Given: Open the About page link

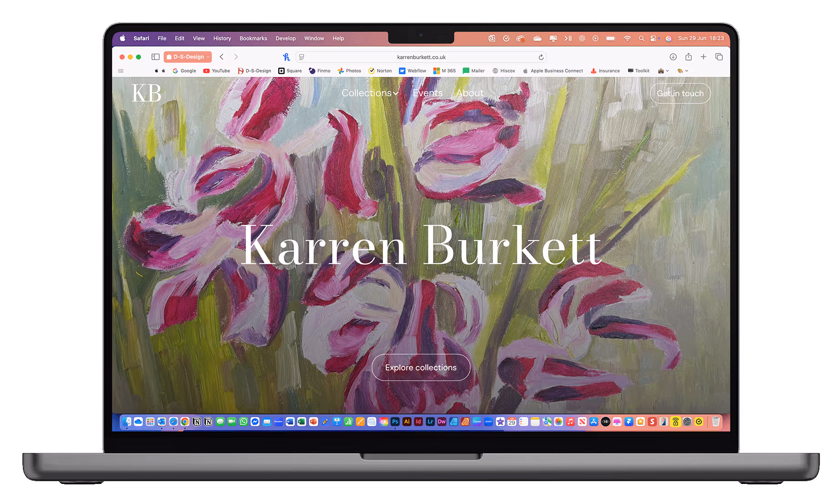Looking at the screenshot, I should pos(470,93).
